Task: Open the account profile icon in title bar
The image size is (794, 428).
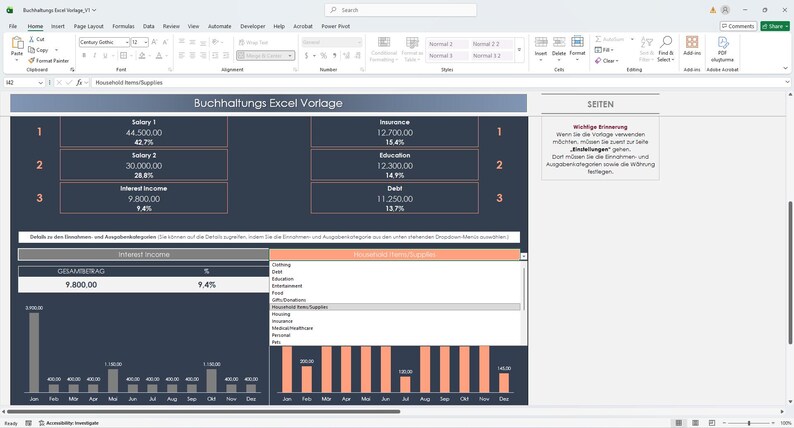Action: (725, 10)
